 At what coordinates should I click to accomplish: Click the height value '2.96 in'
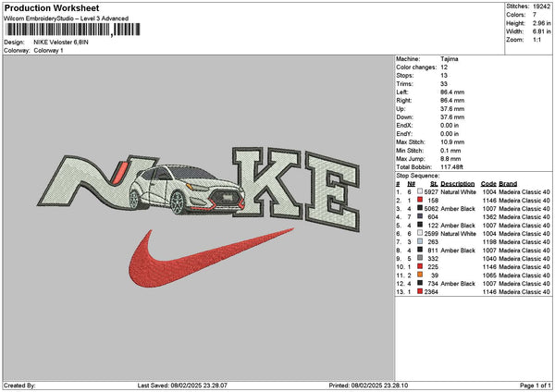pos(541,23)
